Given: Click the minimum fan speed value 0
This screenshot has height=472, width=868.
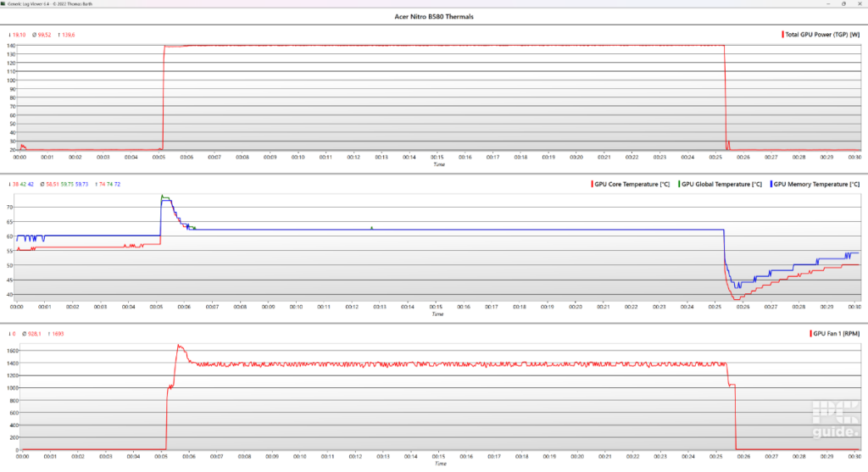Looking at the screenshot, I should 14,334.
